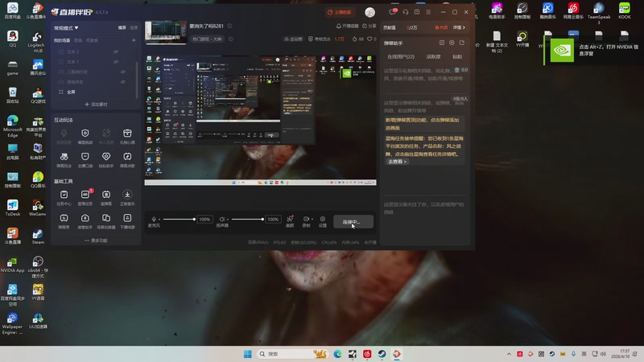644x362 pixels.
Task: Click 全站榜 ranking button
Action: coord(293,39)
